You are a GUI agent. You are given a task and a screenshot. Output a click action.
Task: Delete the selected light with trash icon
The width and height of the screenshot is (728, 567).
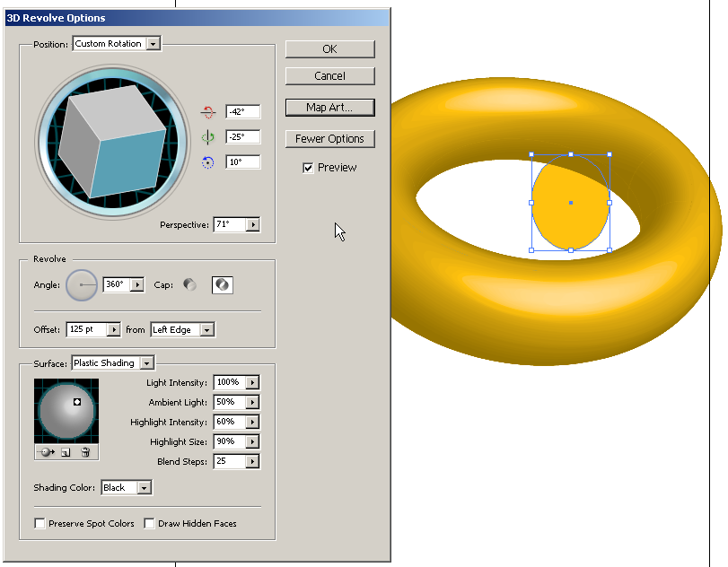[x=85, y=452]
